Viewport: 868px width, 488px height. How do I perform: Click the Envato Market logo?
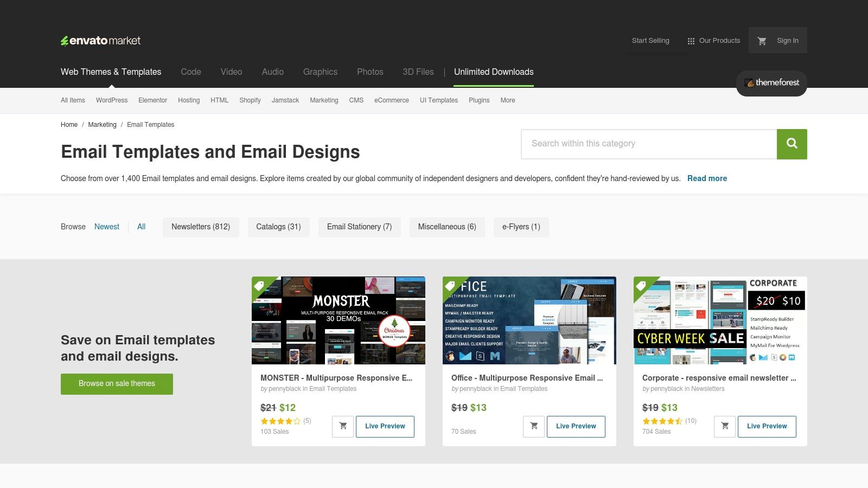[x=100, y=41]
